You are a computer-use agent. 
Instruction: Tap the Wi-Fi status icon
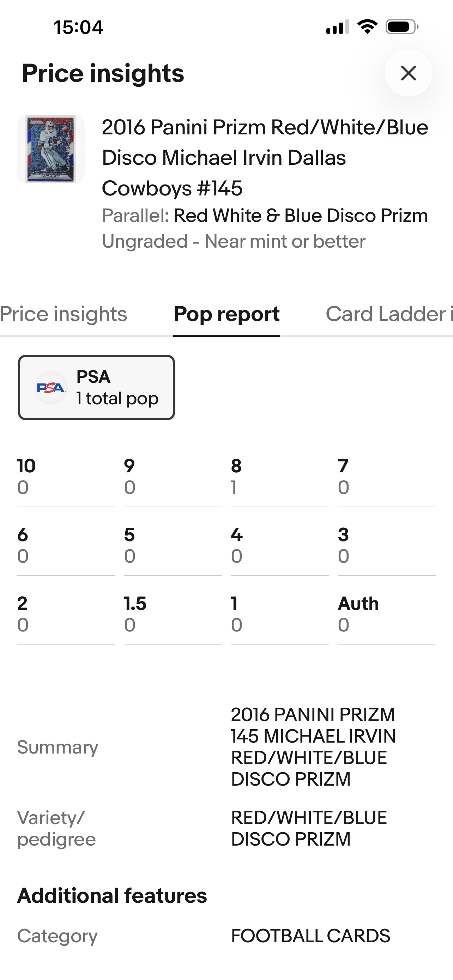[x=367, y=27]
